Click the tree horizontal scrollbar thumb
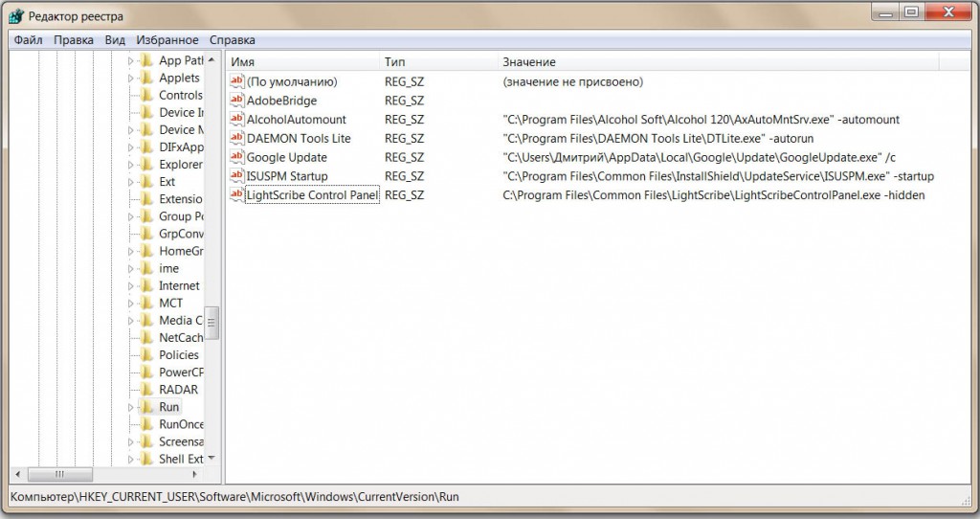 click(60, 475)
